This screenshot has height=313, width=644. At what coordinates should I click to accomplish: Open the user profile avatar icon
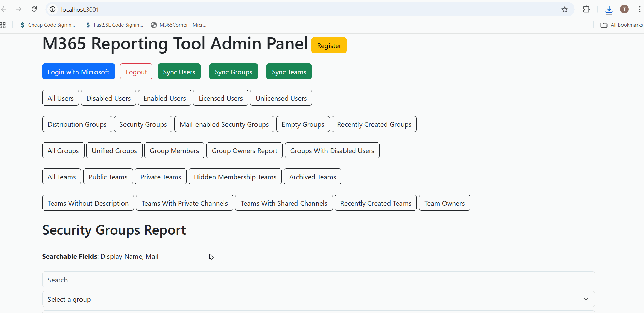pyautogui.click(x=624, y=9)
